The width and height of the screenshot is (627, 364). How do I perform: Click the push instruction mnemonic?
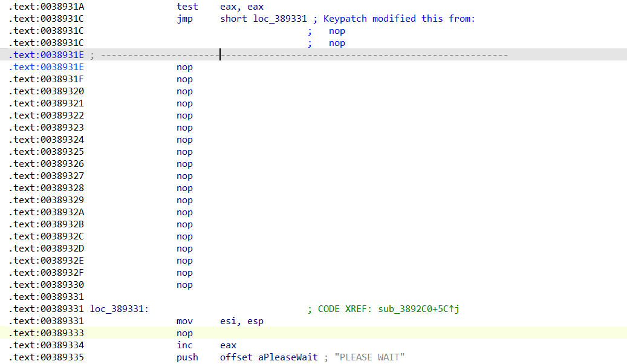click(x=187, y=357)
